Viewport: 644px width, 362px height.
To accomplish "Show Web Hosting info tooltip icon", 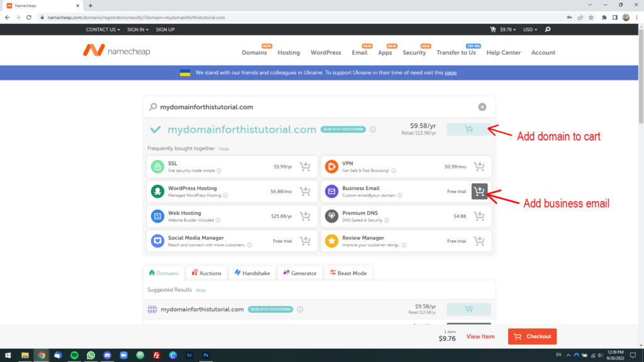I will (x=218, y=221).
